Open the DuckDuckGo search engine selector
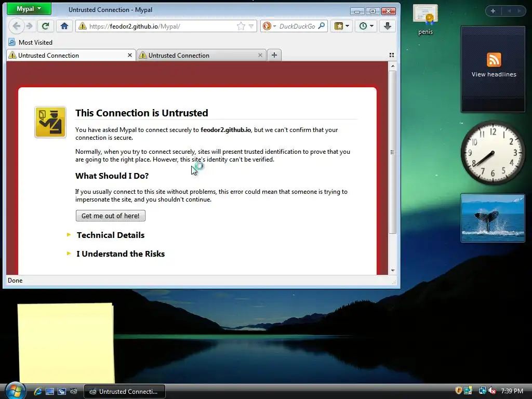Viewport: 532px width, 399px height. tap(270, 26)
